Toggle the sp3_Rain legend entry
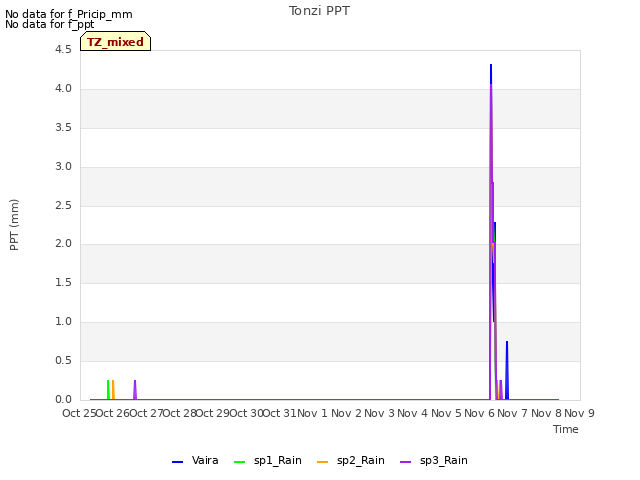Screen dimensions: 640x480 (x=433, y=460)
